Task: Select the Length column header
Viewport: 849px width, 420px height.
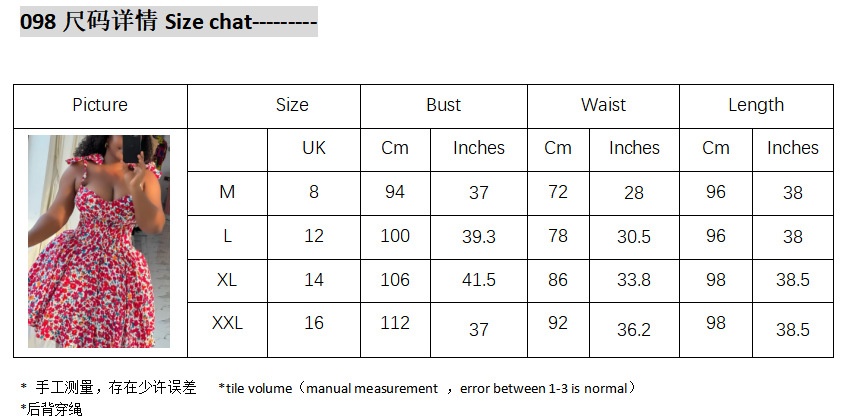Action: (x=756, y=105)
